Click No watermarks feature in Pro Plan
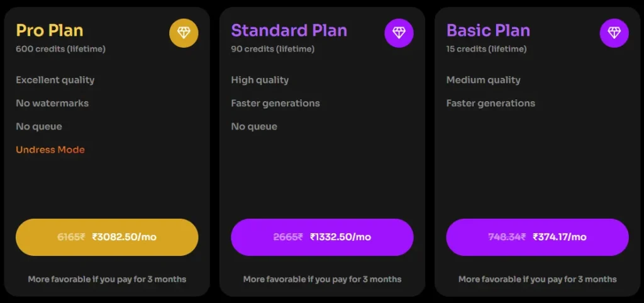The image size is (644, 303). [x=52, y=103]
